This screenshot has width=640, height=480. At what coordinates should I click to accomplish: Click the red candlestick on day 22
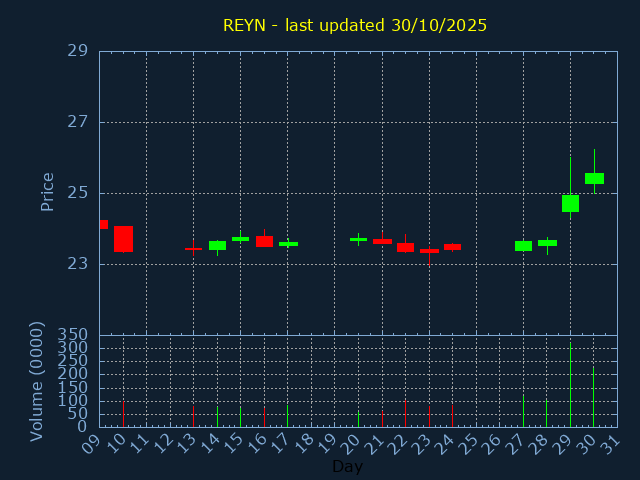405,247
